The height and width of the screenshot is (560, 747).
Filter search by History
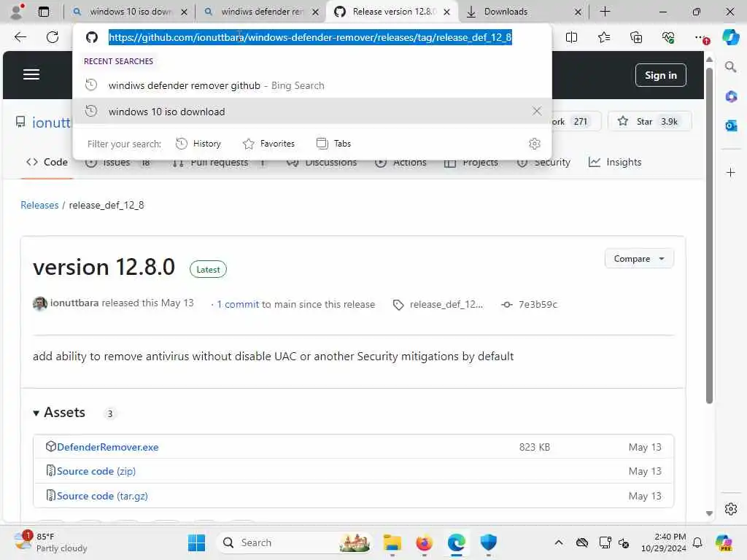click(198, 144)
